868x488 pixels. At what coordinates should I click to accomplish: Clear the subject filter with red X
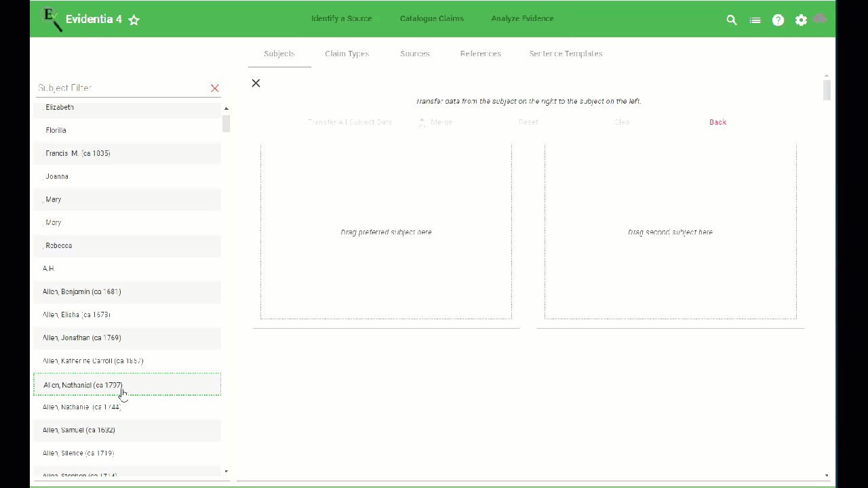(x=215, y=88)
